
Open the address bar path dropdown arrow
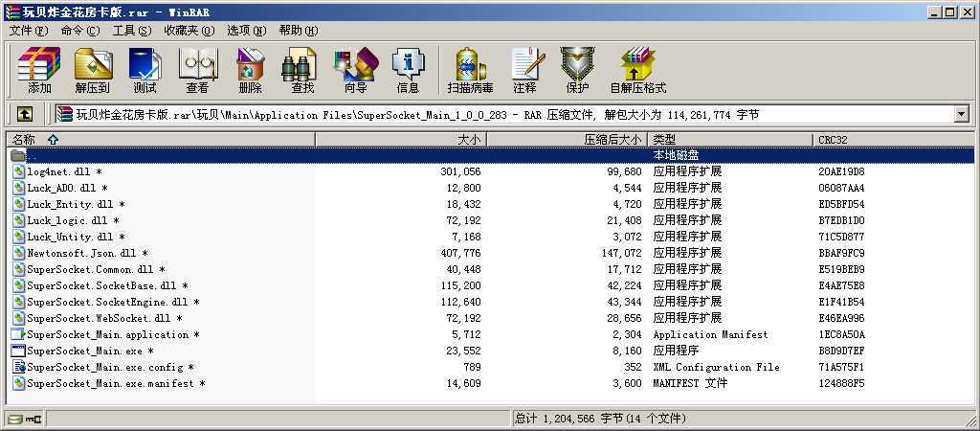pyautogui.click(x=961, y=114)
